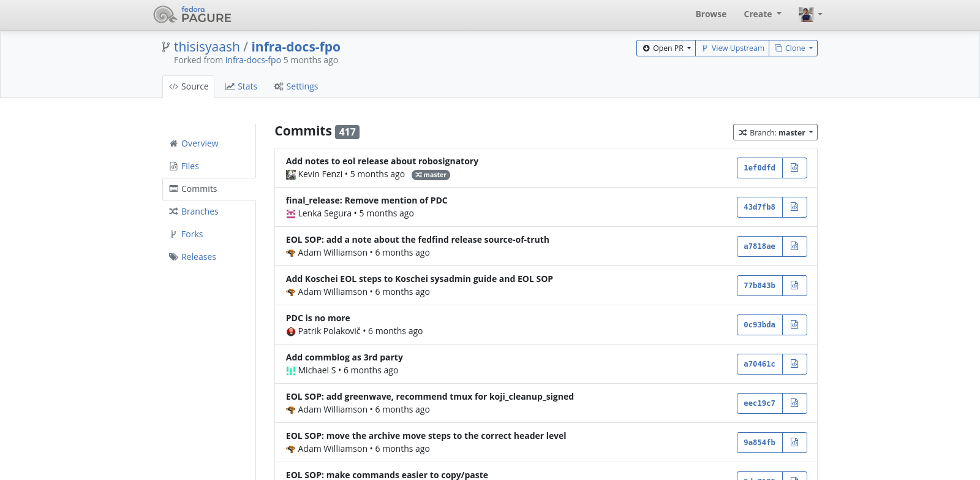Open commit 'final_release: Remove mention of PDC'
Viewport: 980px width, 480px height.
[366, 200]
